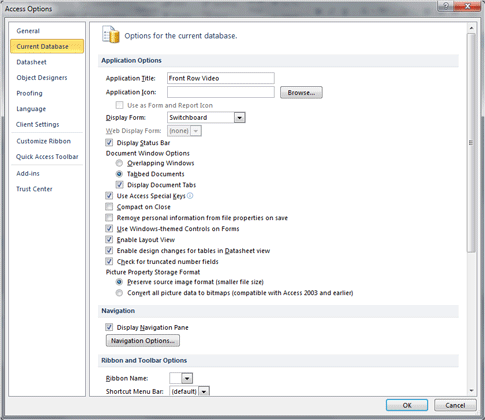Image resolution: width=485 pixels, height=420 pixels.
Task: Toggle Display Document Tabs checkbox
Action: pyautogui.click(x=119, y=185)
